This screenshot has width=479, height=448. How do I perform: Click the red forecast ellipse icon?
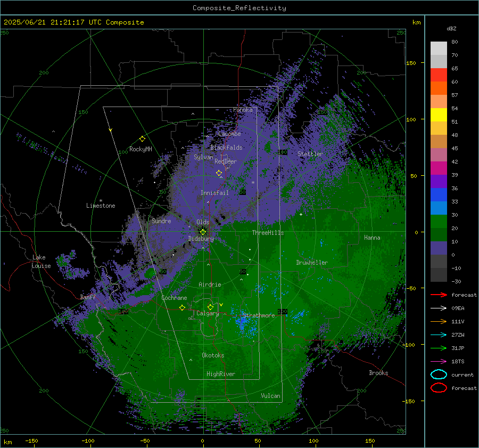tap(439, 388)
